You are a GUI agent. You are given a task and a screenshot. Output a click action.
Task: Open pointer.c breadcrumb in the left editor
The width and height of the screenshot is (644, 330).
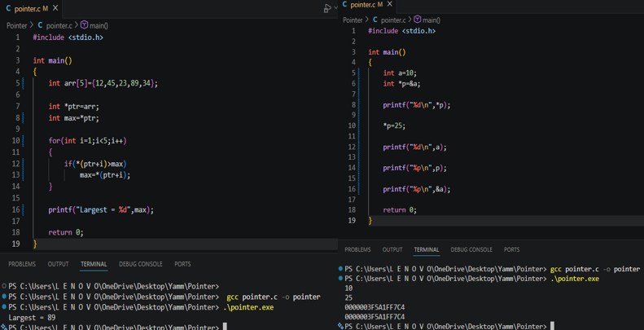tap(59, 25)
